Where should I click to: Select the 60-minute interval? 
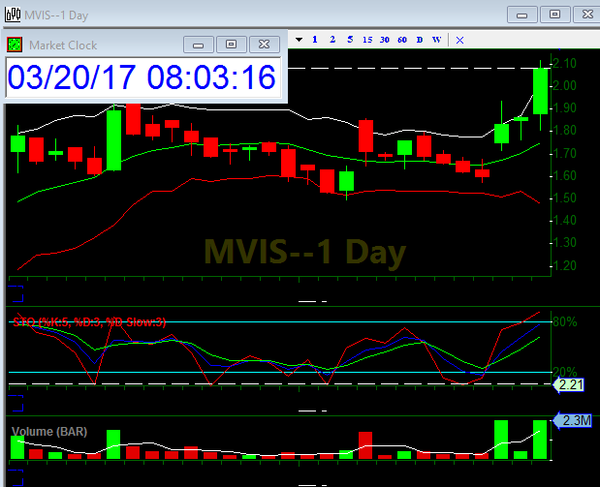401,40
